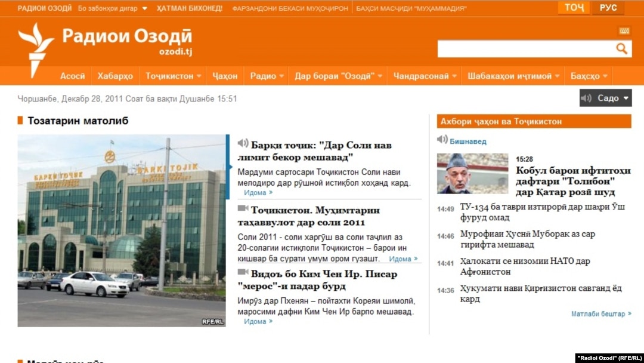Open the virtual keyboard icon above search
This screenshot has width=644, height=363.
[x=624, y=30]
